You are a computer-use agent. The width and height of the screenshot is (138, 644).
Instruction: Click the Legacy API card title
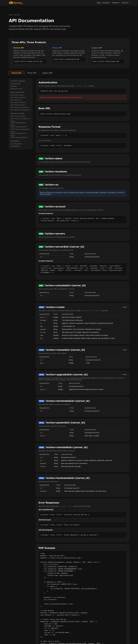[97, 48]
